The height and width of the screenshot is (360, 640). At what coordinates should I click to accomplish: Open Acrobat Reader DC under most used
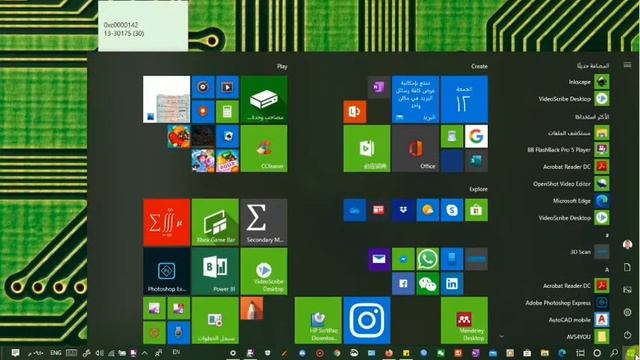tap(576, 167)
